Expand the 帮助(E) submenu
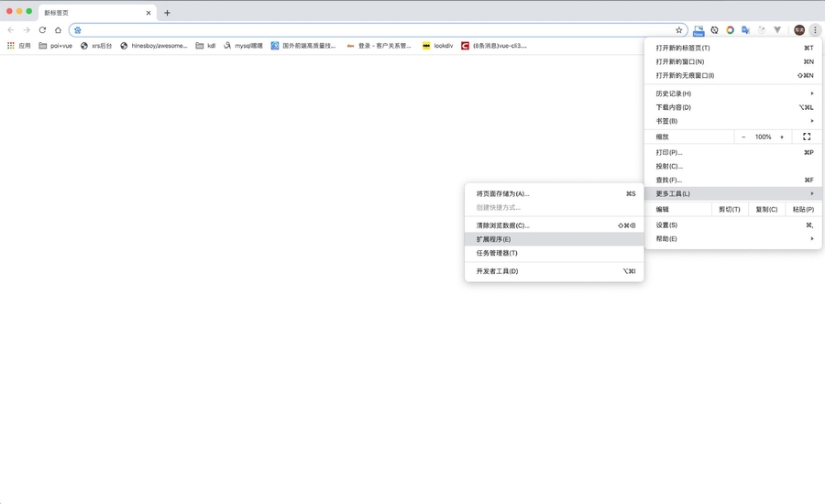825x504 pixels. [x=733, y=238]
